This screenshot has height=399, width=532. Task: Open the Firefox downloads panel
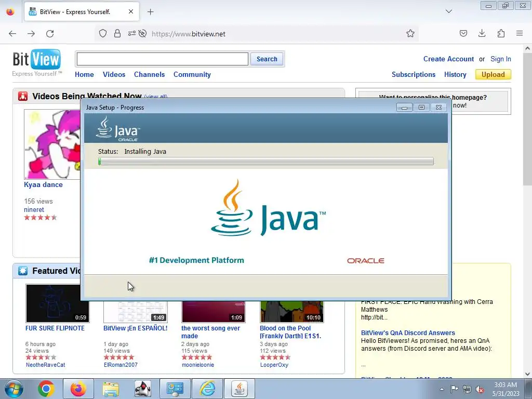pyautogui.click(x=482, y=34)
